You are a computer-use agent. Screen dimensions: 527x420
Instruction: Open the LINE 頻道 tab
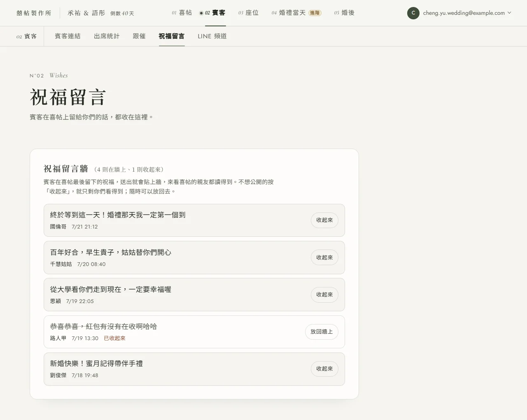[212, 36]
